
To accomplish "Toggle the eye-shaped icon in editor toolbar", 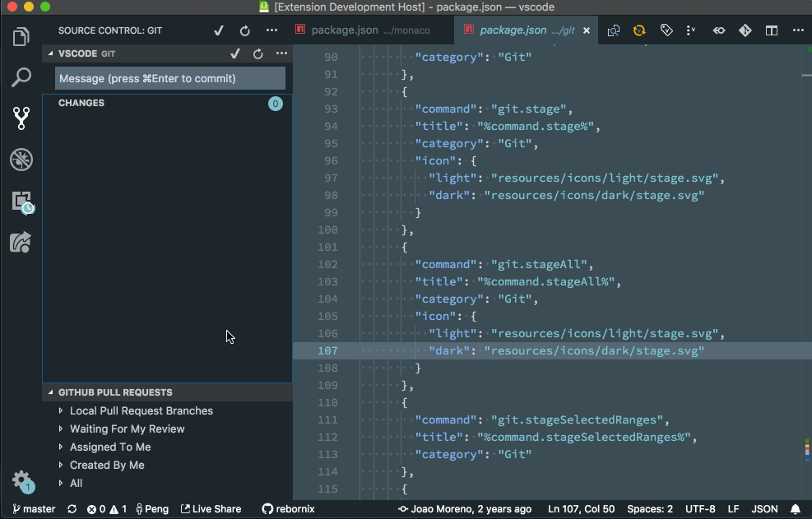I will click(x=719, y=30).
